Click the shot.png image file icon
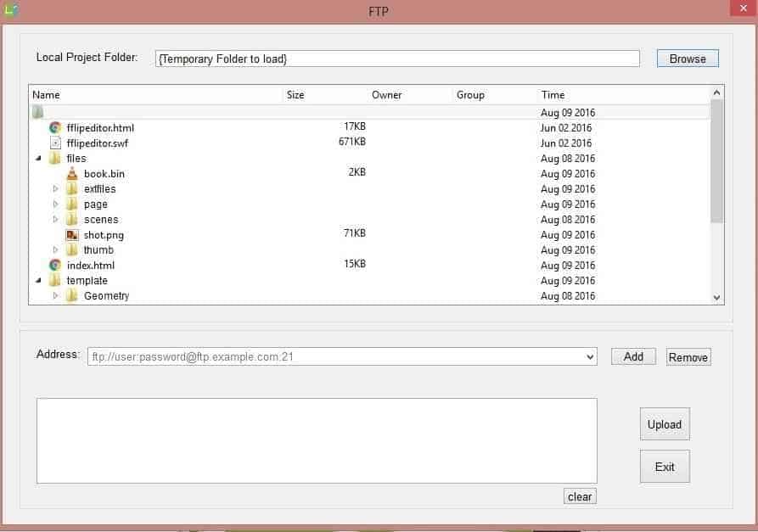758x532 pixels. click(72, 235)
